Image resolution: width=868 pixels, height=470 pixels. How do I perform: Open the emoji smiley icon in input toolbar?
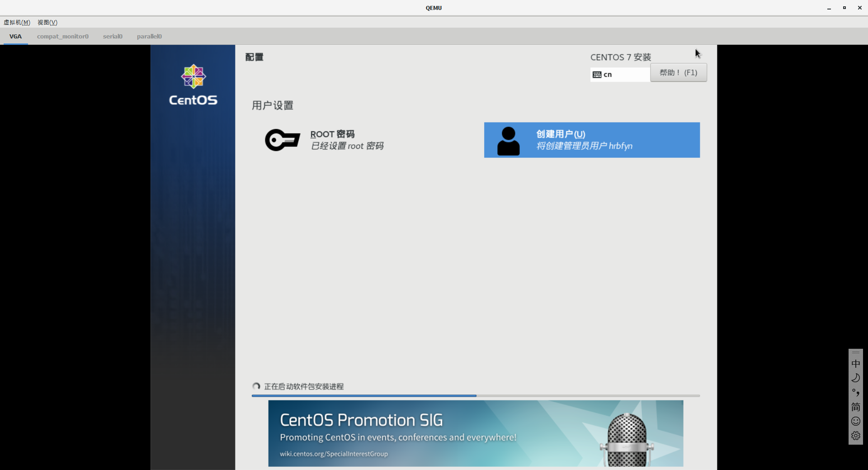pyautogui.click(x=855, y=421)
